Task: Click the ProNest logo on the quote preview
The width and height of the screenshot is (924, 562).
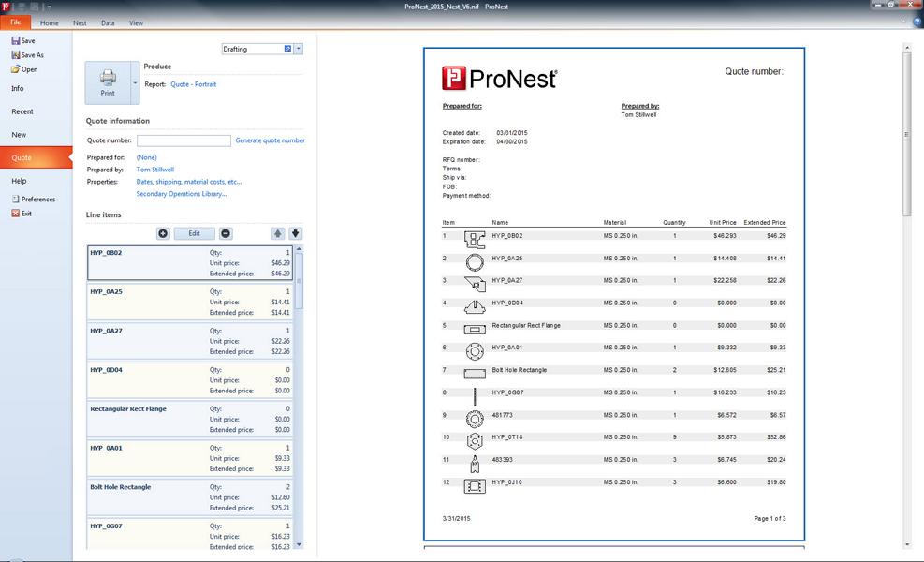Action: point(500,78)
